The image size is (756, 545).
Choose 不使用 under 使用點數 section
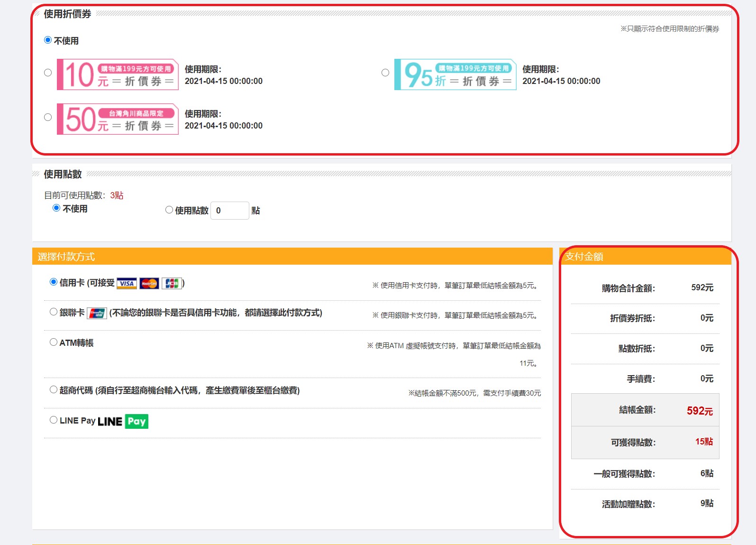click(x=56, y=208)
